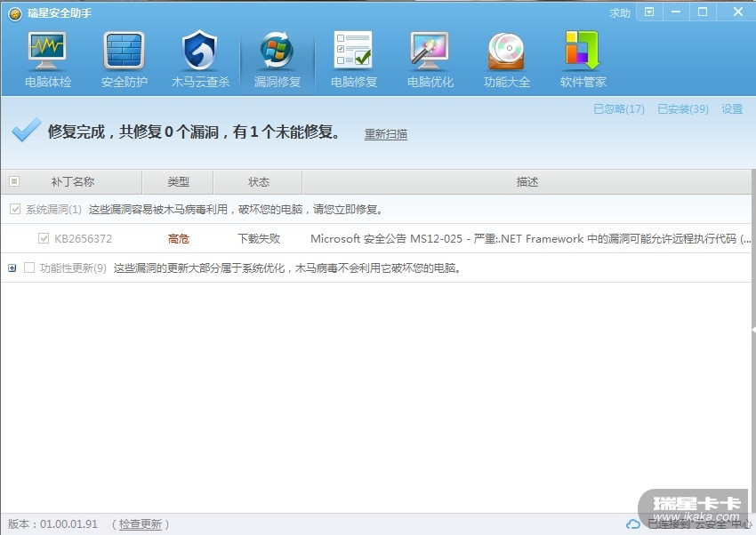Image resolution: width=756 pixels, height=535 pixels.
Task: Open 电脑优化 magic wand icon
Action: 430,51
